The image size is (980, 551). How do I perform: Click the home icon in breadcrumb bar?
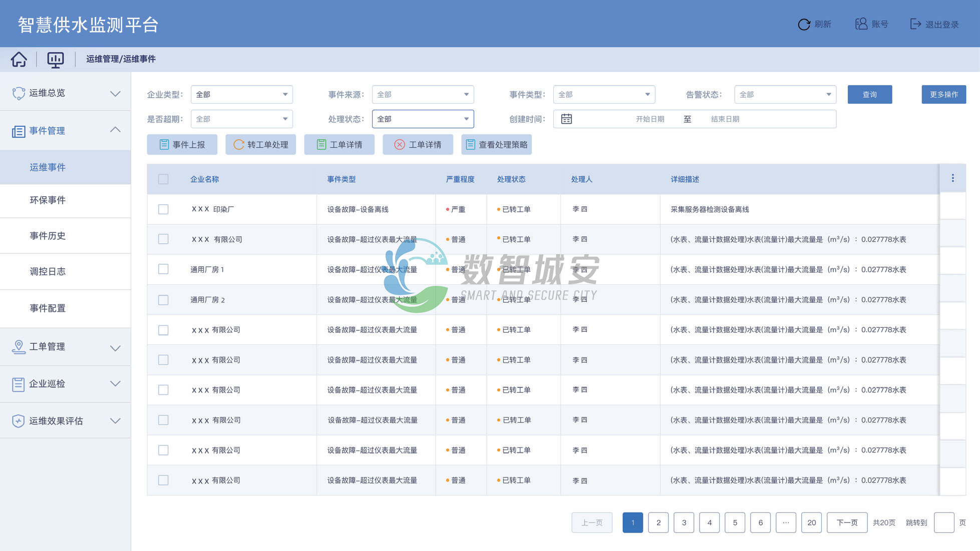pos(19,59)
